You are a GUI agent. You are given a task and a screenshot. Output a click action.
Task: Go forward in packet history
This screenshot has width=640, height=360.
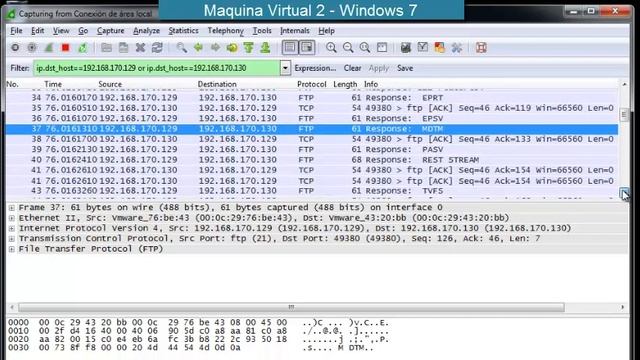click(x=215, y=48)
